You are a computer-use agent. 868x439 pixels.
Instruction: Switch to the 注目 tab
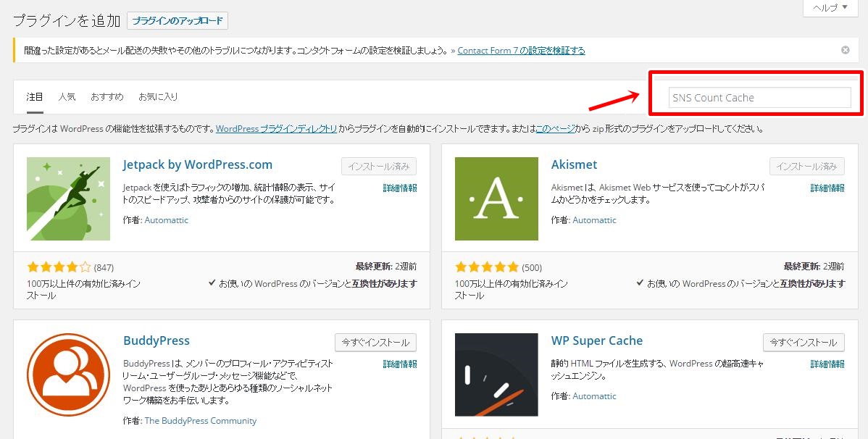pyautogui.click(x=35, y=97)
